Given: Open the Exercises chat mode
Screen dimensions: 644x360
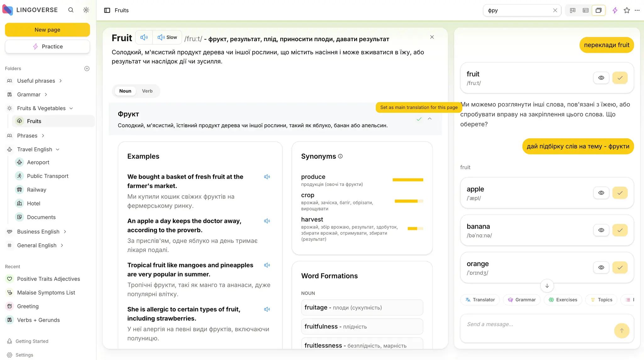Looking at the screenshot, I should pyautogui.click(x=563, y=300).
